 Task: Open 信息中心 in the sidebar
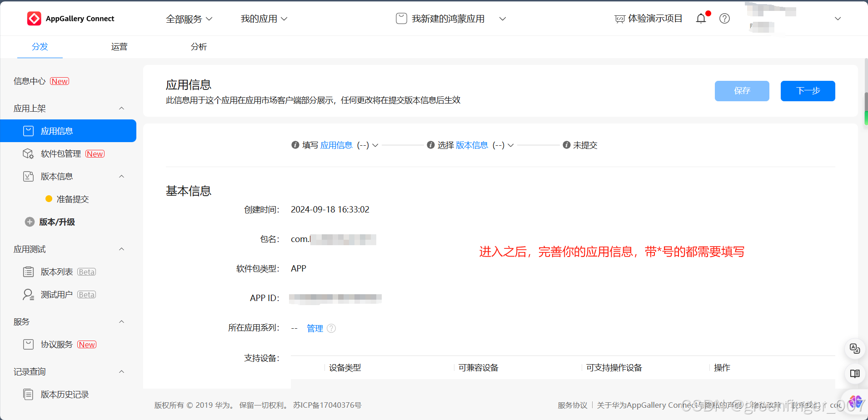click(30, 81)
